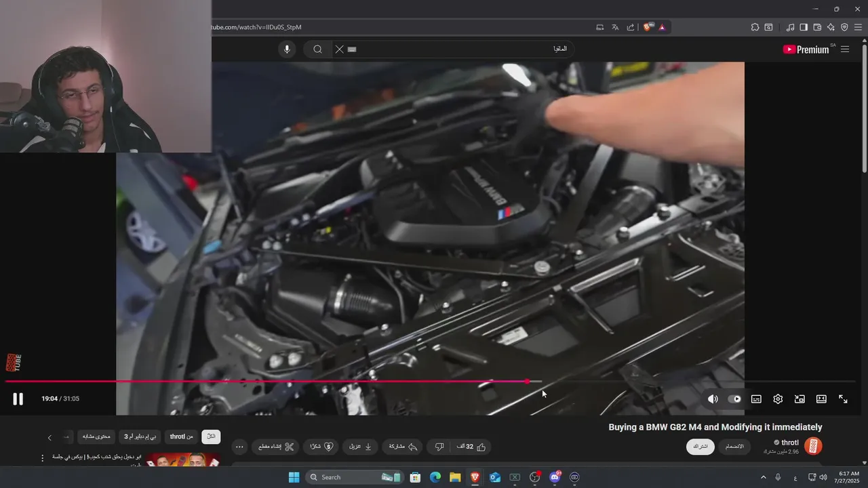
Task: Click the Join (الانضمام) button
Action: click(x=734, y=447)
